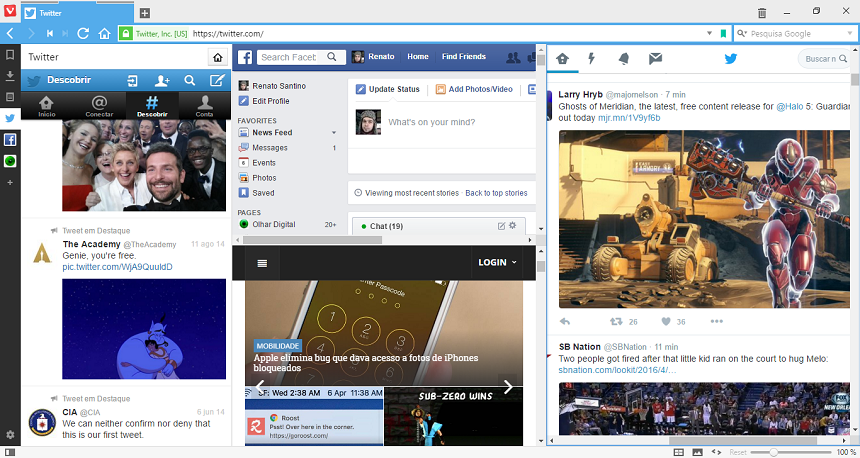Switch to the Conectar tab
This screenshot has width=860, height=458.
(x=99, y=106)
